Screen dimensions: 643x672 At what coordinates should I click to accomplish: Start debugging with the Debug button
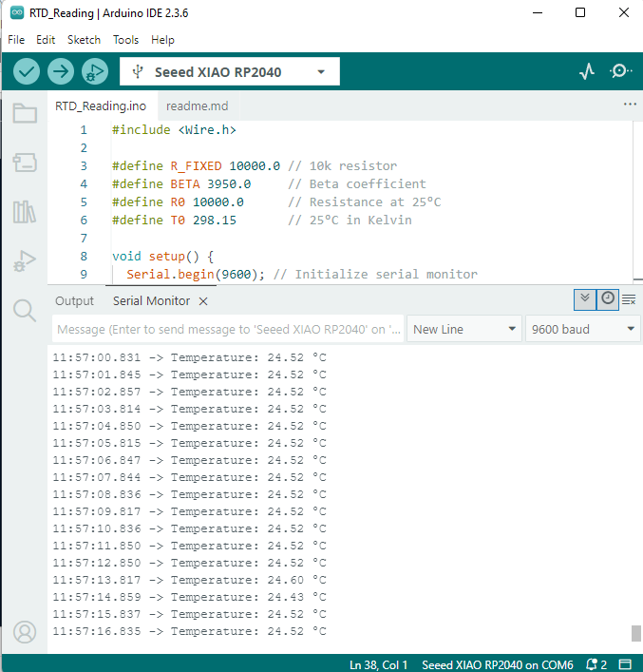coord(95,71)
